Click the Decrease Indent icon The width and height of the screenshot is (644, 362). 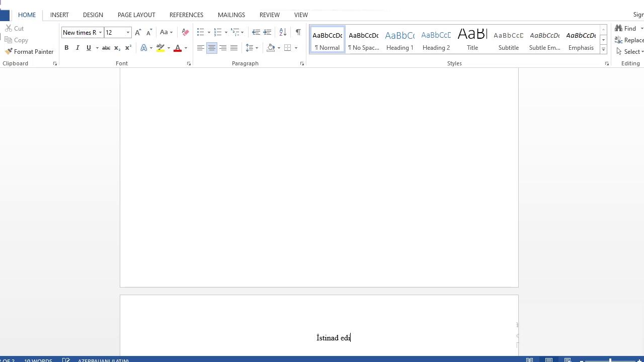coord(256,32)
